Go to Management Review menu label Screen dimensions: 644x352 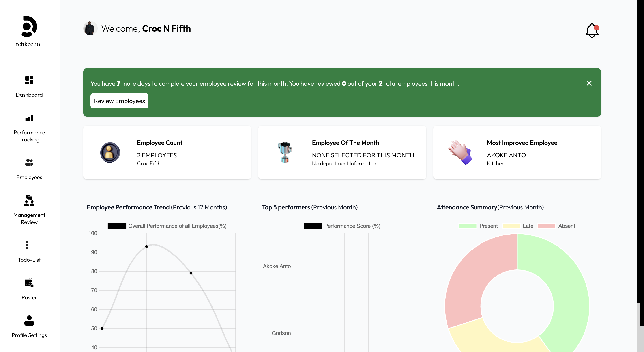point(29,218)
